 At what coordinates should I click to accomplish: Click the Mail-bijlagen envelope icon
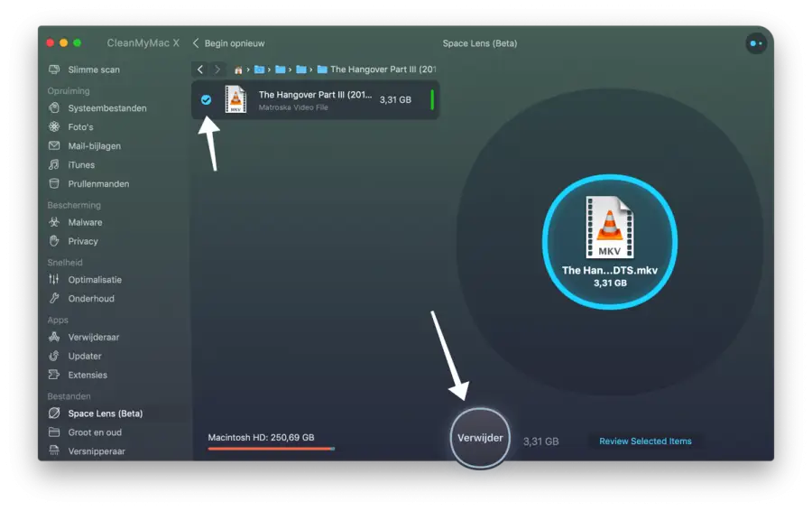(54, 145)
